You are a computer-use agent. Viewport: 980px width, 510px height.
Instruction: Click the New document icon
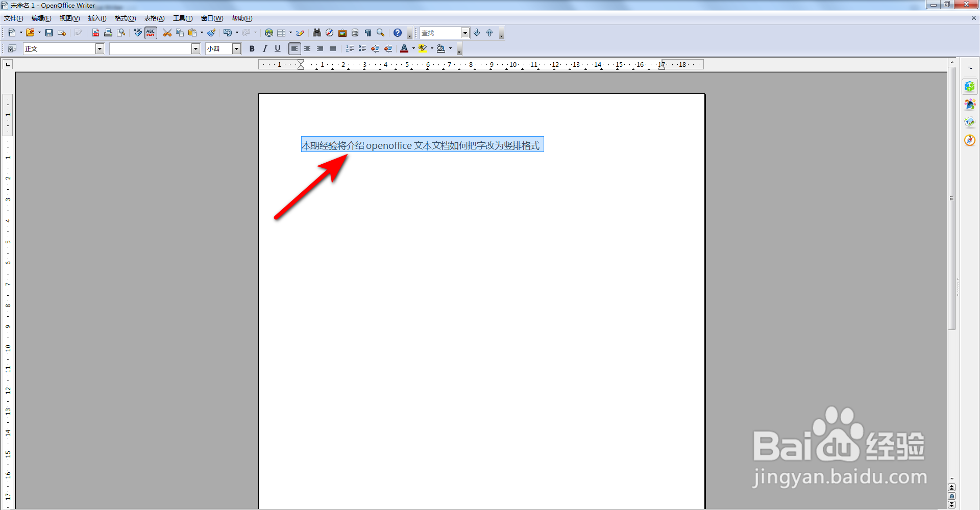tap(11, 33)
